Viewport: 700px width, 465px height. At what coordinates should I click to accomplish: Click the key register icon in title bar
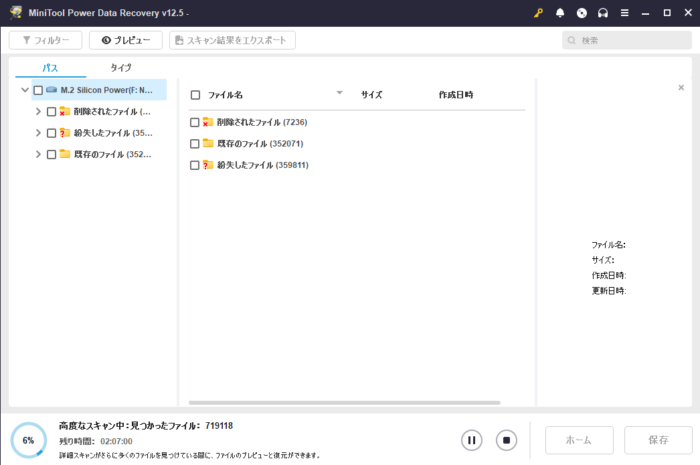[538, 13]
